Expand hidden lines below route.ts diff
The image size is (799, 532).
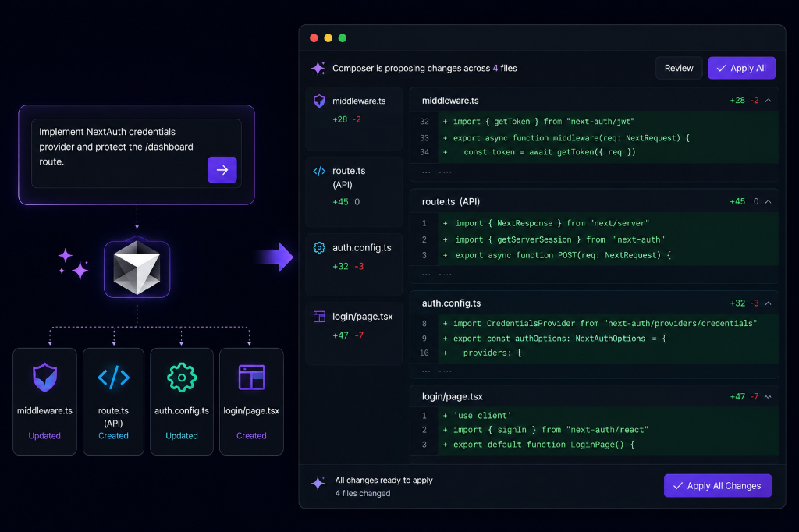pos(437,275)
